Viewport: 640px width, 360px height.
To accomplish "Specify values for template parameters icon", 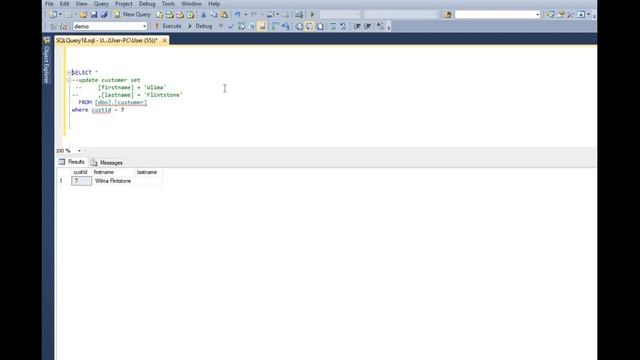I will point(380,26).
